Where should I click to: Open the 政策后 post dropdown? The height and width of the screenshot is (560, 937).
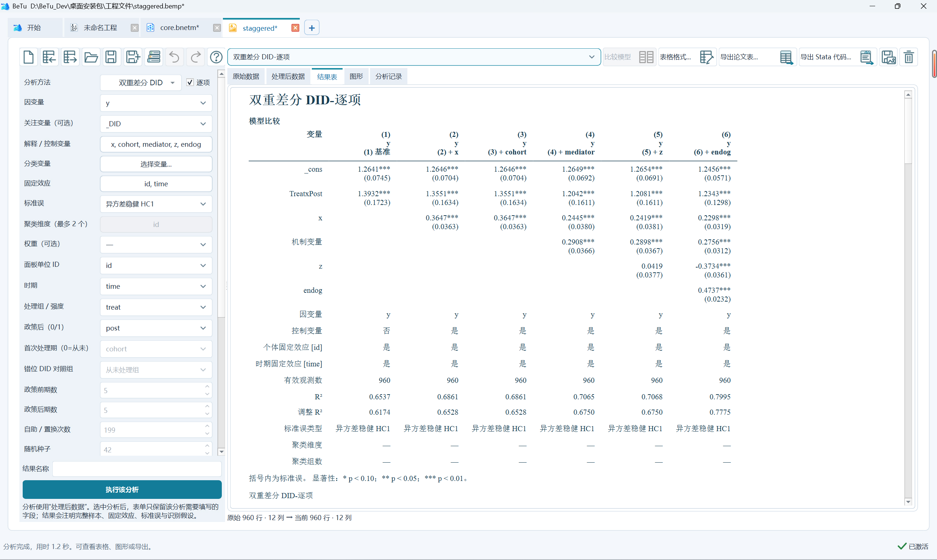point(156,328)
